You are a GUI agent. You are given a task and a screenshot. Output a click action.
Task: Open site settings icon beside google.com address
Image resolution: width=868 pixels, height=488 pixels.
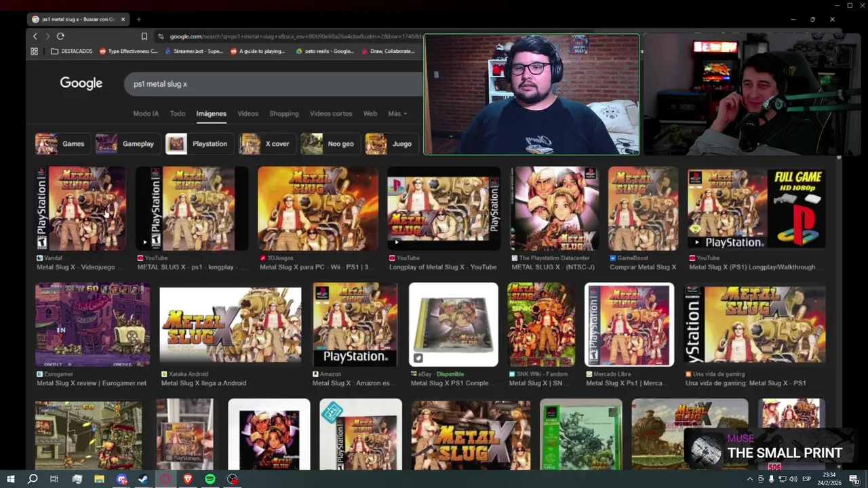pyautogui.click(x=161, y=37)
